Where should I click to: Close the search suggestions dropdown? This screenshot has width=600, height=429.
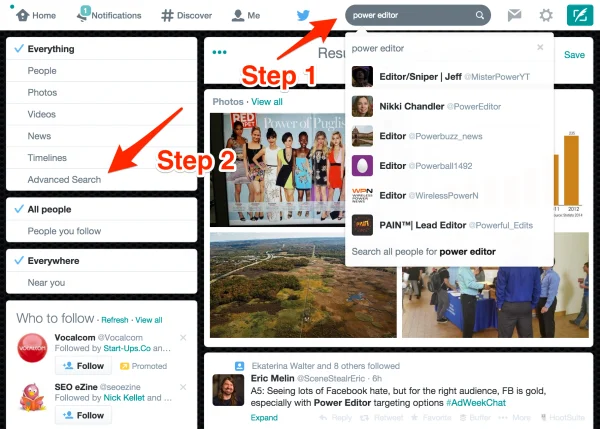540,47
